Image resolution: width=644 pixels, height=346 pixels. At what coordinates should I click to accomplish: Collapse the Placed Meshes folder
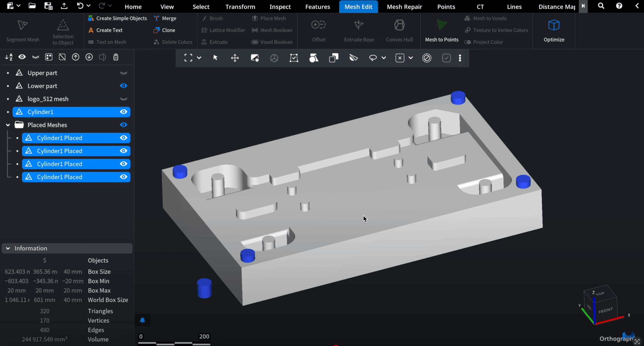(x=8, y=125)
